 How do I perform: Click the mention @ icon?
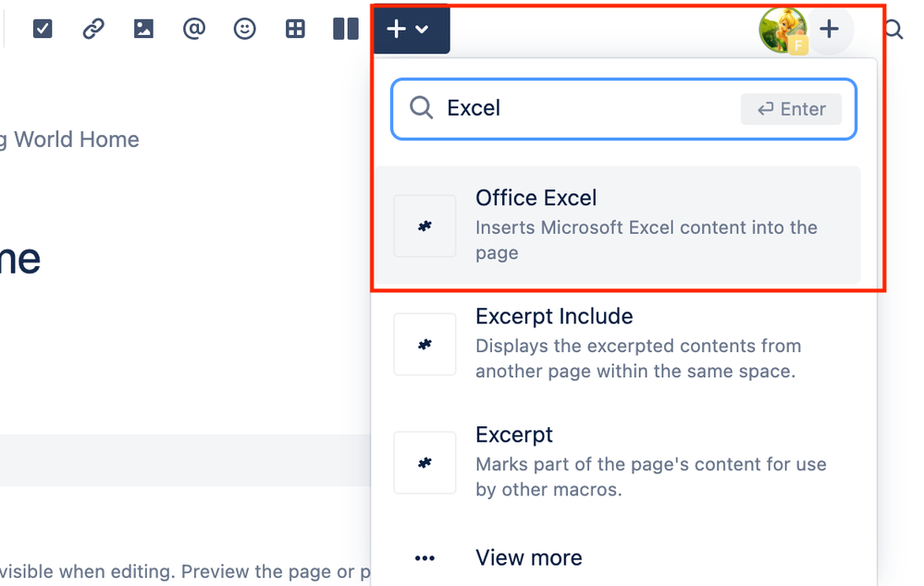coord(194,29)
